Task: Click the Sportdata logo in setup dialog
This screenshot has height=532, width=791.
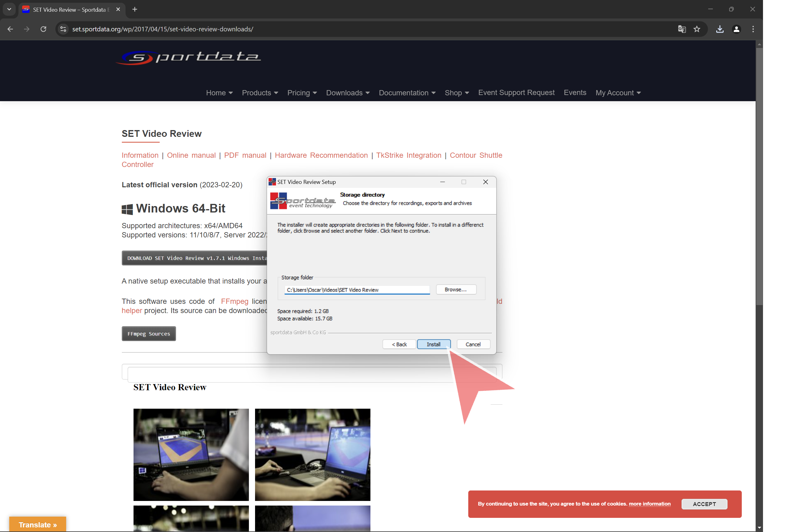Action: click(x=302, y=201)
